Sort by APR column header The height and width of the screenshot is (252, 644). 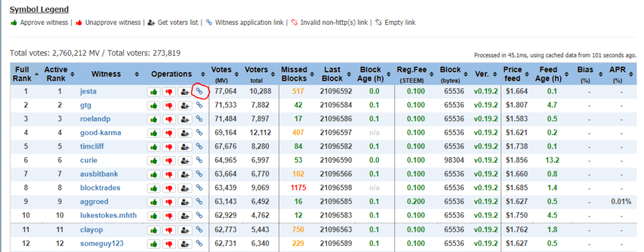pyautogui.click(x=619, y=74)
